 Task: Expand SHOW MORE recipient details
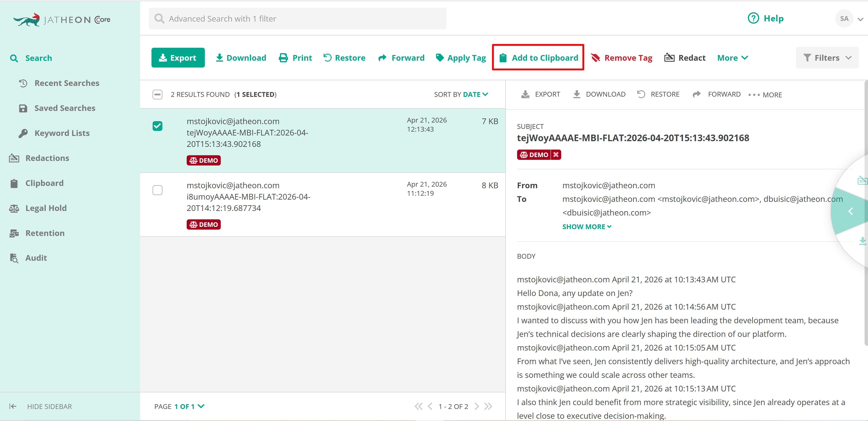tap(587, 227)
